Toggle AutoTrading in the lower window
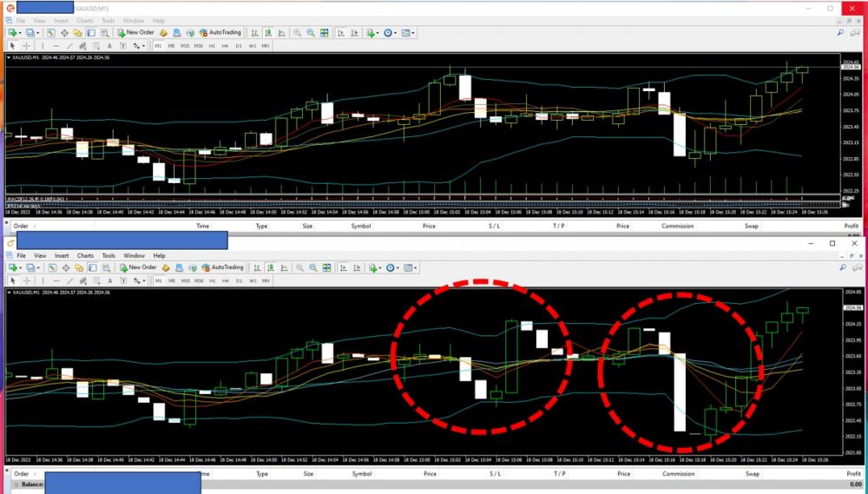Viewport: 868px width, 494px height. coord(223,267)
